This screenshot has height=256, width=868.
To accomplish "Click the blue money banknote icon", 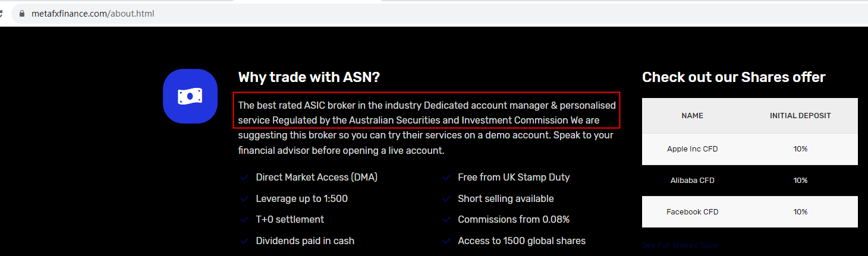I will (x=190, y=96).
